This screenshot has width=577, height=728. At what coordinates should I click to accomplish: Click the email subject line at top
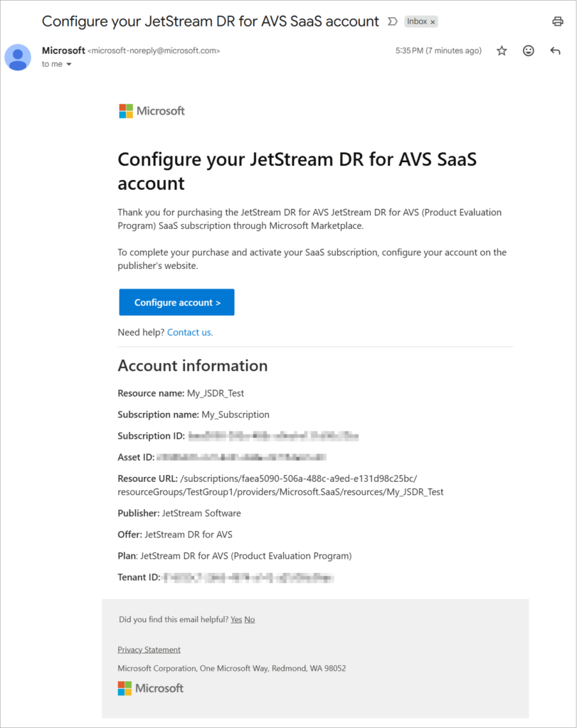click(x=210, y=21)
